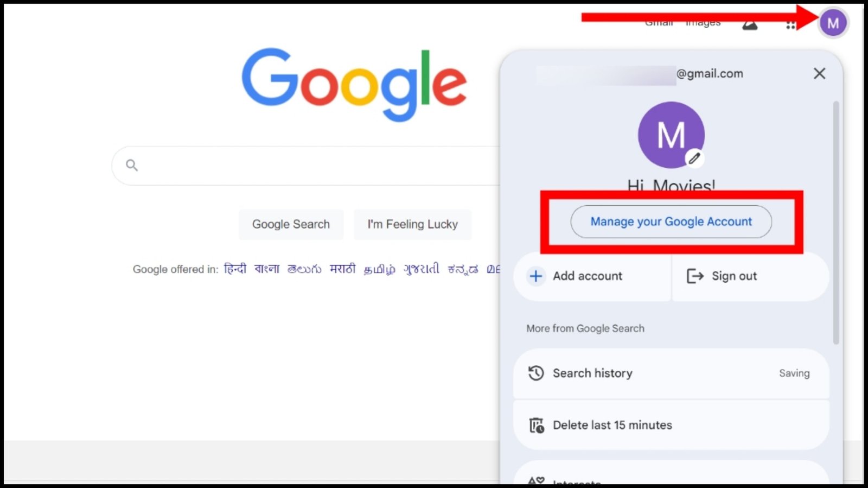The width and height of the screenshot is (868, 488).
Task: Select Delete last 15 minutes
Action: 671,425
